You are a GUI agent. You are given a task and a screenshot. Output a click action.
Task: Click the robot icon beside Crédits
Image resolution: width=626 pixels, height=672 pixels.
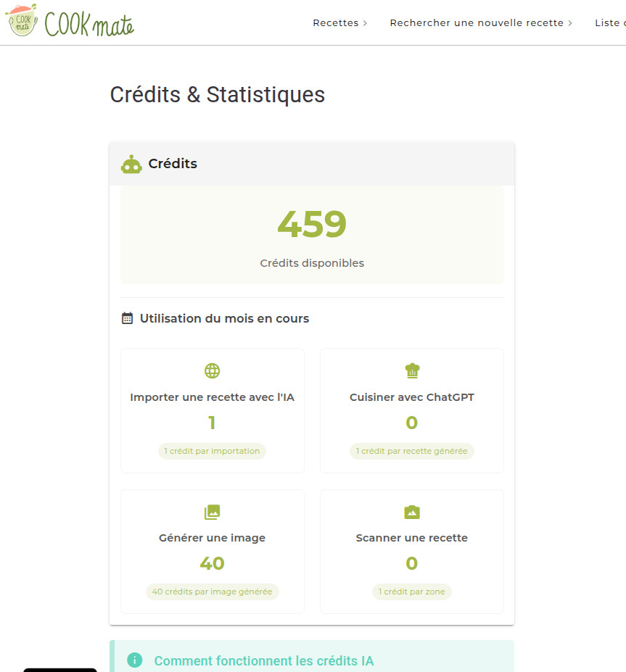click(131, 165)
